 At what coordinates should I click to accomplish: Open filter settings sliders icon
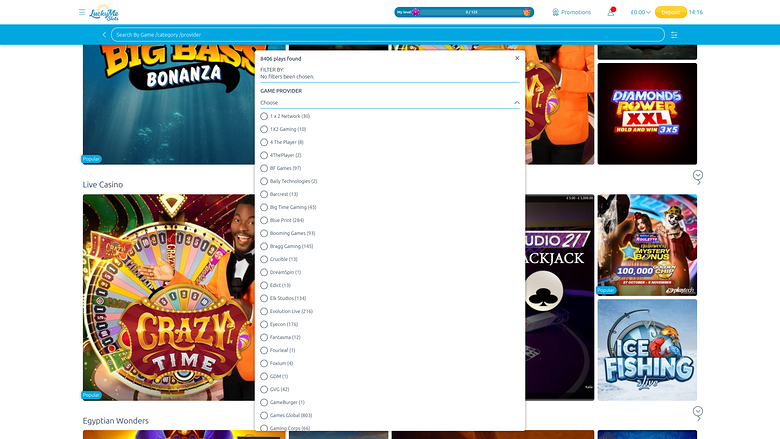point(674,35)
